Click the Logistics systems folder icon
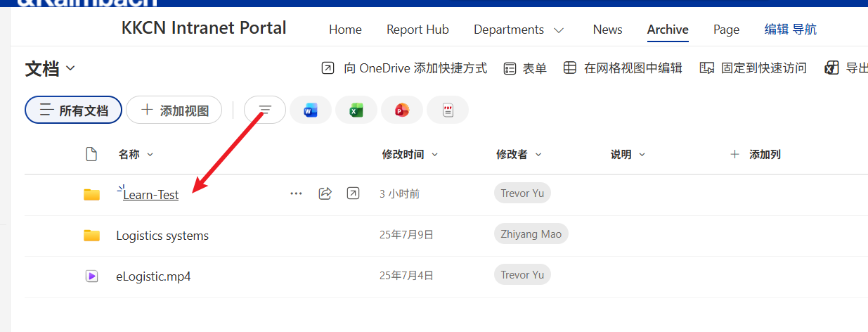The width and height of the screenshot is (868, 332). coord(91,235)
